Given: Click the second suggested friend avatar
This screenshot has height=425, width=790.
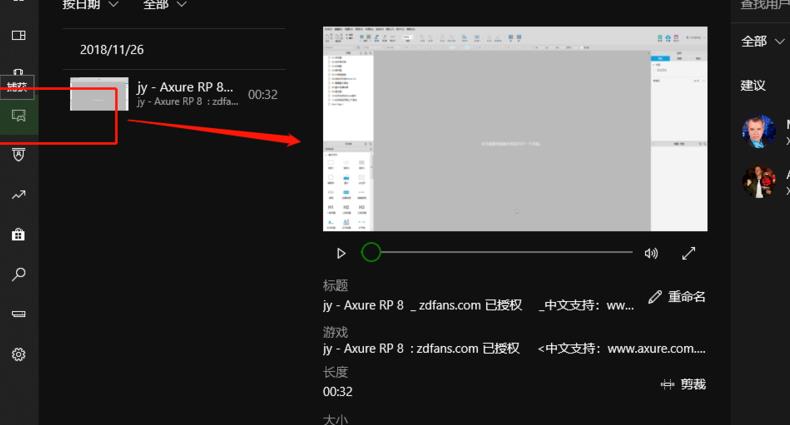Looking at the screenshot, I should pos(759,181).
